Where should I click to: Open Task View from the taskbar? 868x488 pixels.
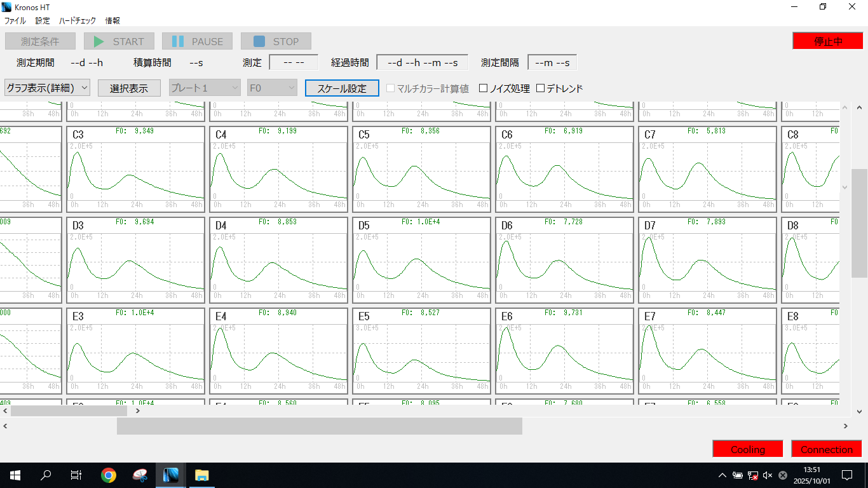[76, 475]
